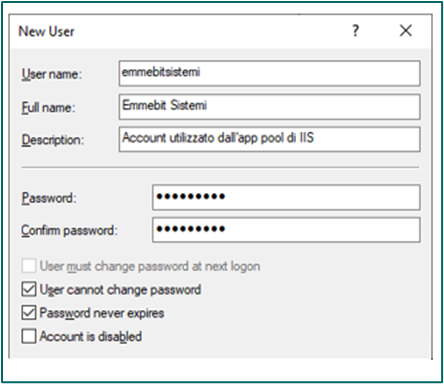Uncheck User cannot change password

click(x=29, y=289)
